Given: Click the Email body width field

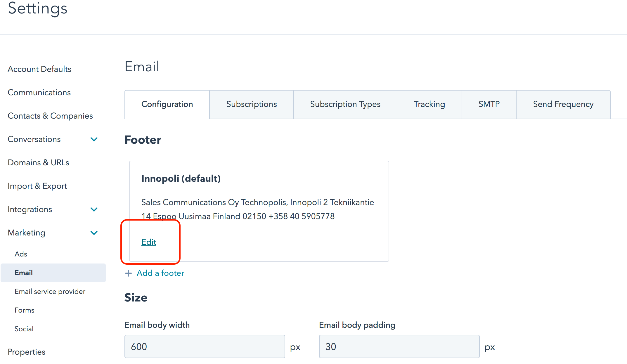Looking at the screenshot, I should click(205, 346).
